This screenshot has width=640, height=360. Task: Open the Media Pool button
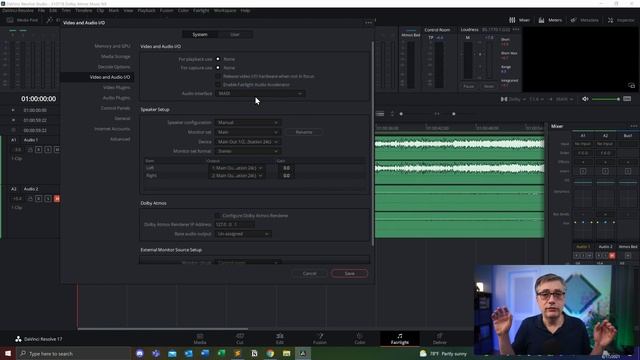pyautogui.click(x=22, y=20)
